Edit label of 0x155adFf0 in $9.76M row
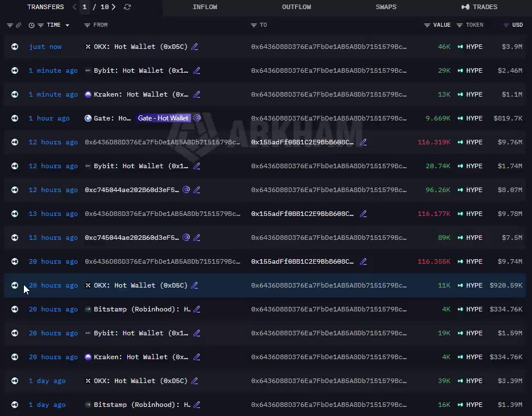532x416 pixels. coord(363,142)
